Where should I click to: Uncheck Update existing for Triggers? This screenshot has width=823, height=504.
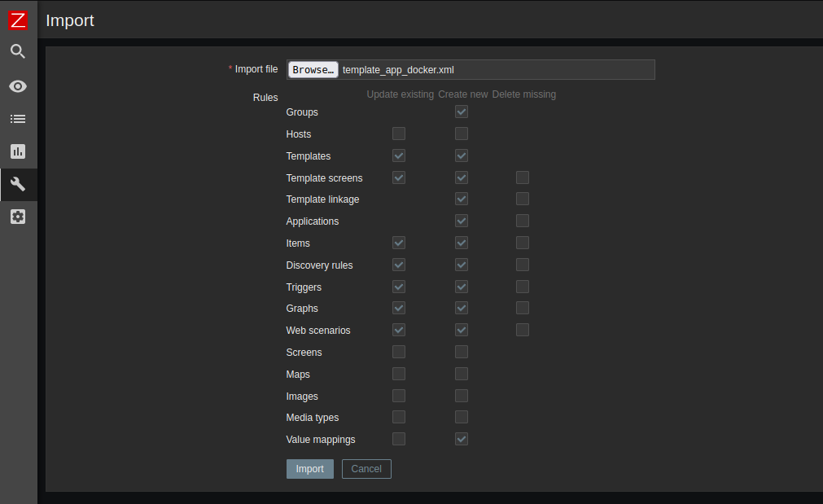[399, 286]
